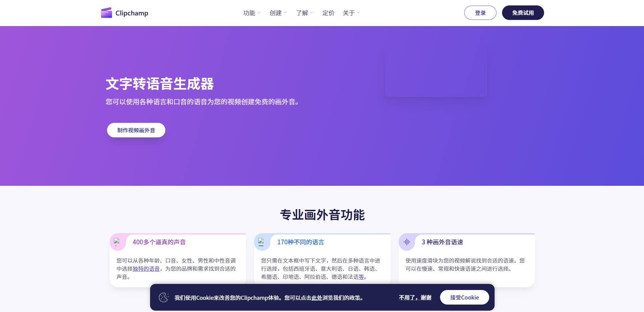Viewport: 644px width, 312px height.
Task: Go to the 定价 page
Action: [x=328, y=13]
